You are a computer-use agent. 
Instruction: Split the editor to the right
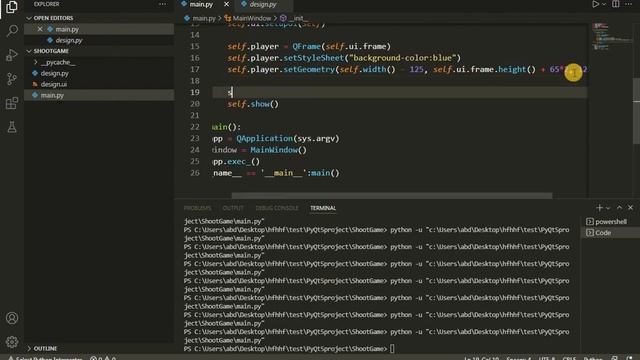616,4
